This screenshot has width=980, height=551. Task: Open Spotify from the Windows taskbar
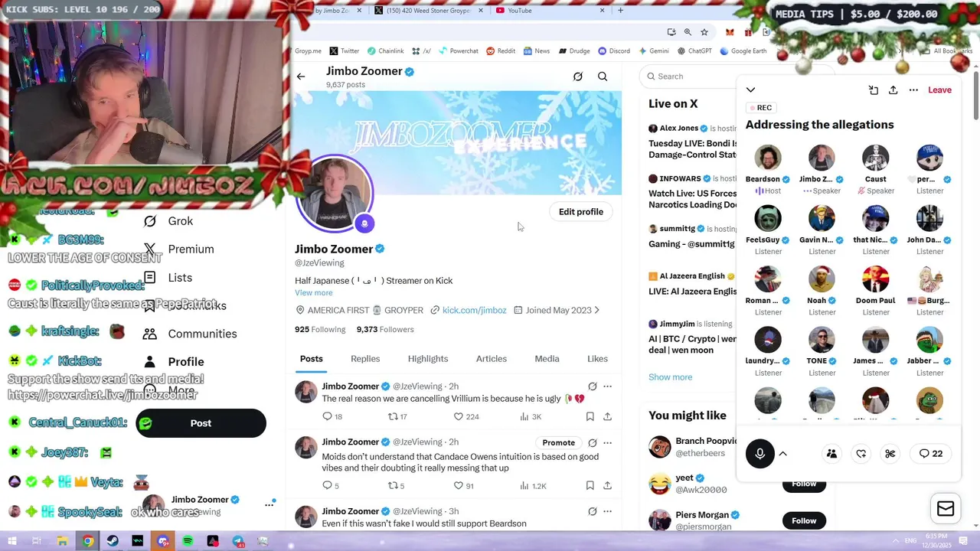click(188, 542)
